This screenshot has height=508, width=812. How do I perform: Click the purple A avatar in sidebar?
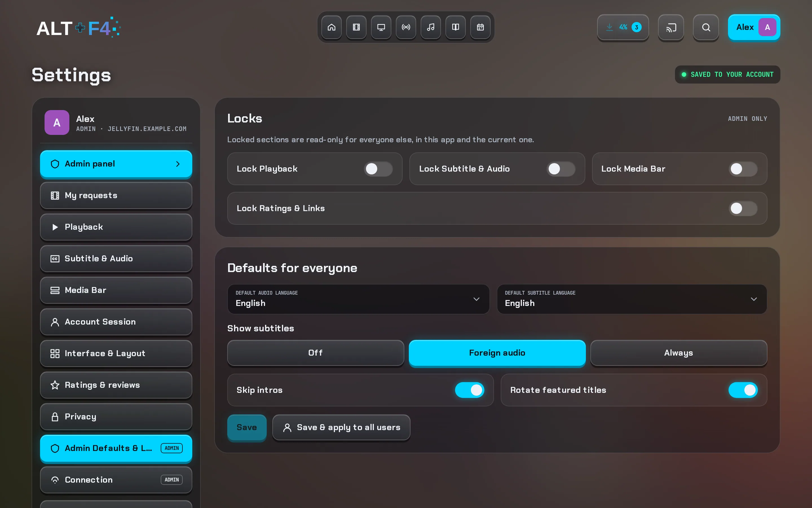point(57,123)
